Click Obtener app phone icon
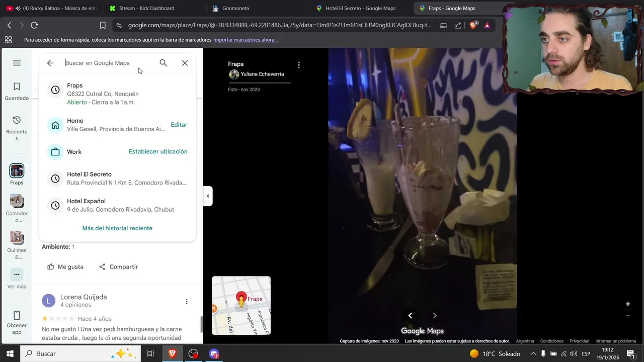This screenshot has height=362, width=644. click(17, 315)
